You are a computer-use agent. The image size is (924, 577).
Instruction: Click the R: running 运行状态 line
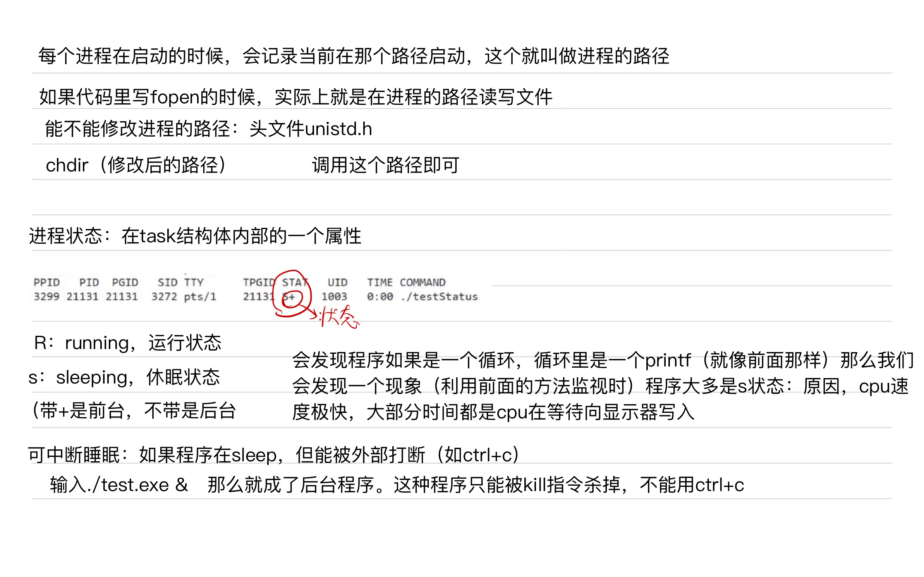click(x=128, y=343)
